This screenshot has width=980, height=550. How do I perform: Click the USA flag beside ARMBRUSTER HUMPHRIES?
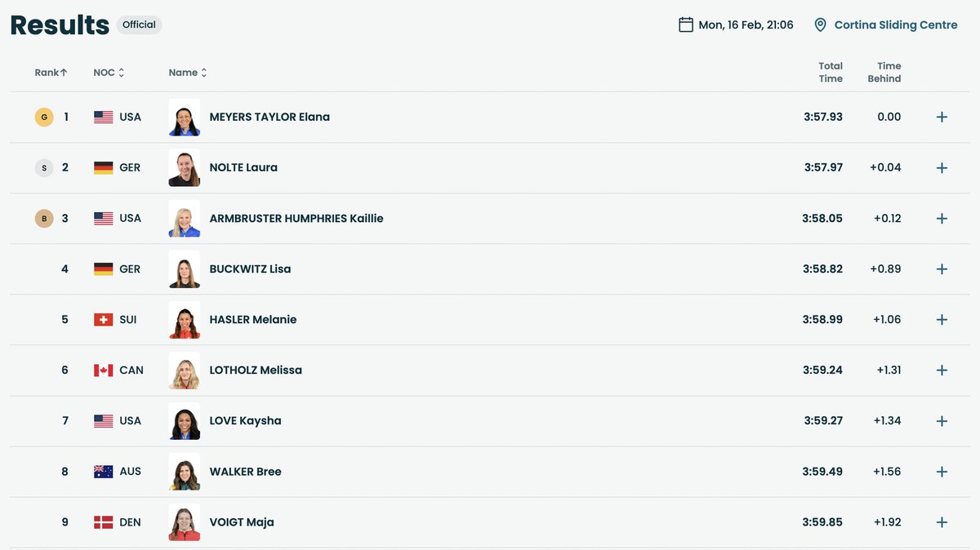pos(104,219)
